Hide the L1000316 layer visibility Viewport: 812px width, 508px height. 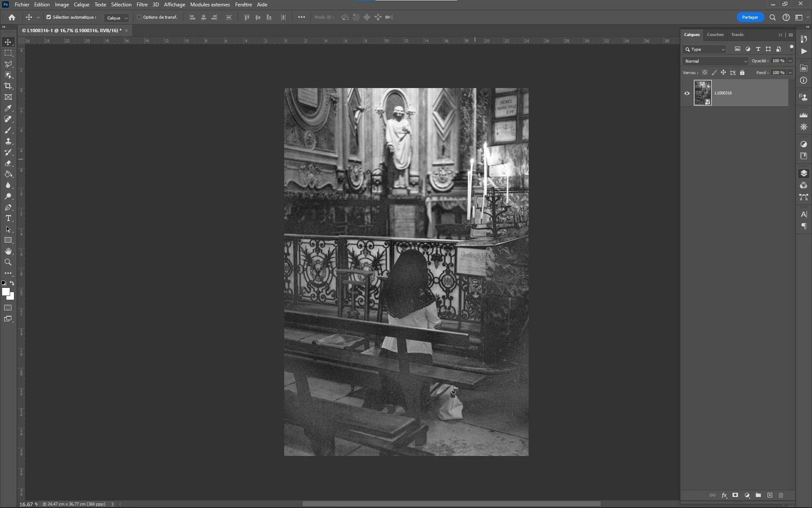click(x=687, y=93)
